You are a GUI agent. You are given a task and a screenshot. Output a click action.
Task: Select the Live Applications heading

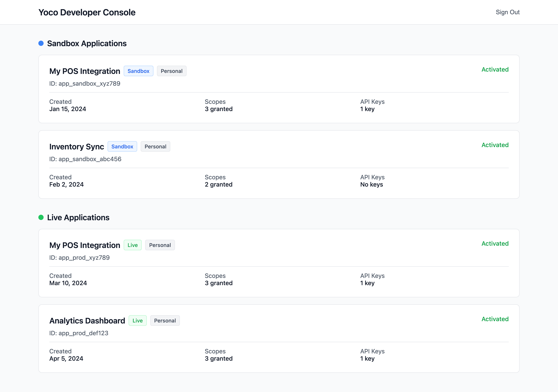click(x=78, y=218)
